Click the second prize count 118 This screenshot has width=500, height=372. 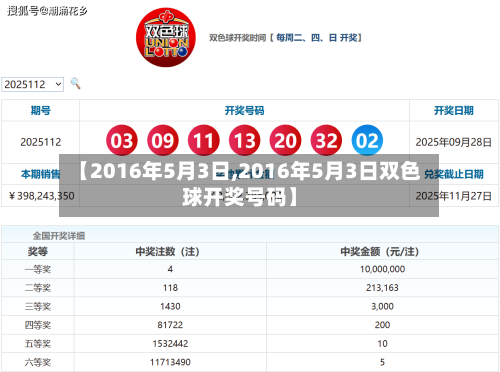170,288
